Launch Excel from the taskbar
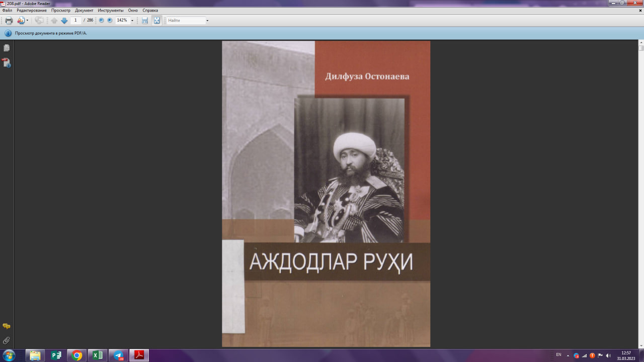The height and width of the screenshot is (362, 644). [98, 355]
